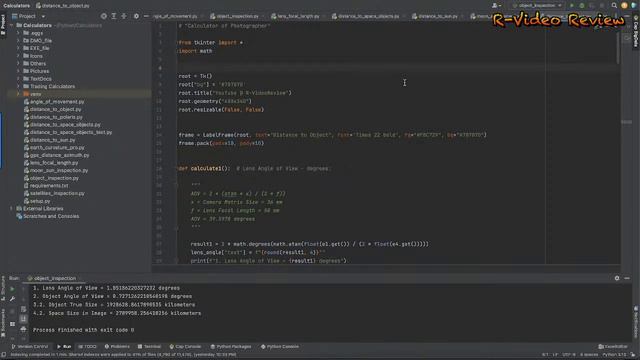Expand the Trading Calculators folder
The image size is (640, 360).
(18, 87)
